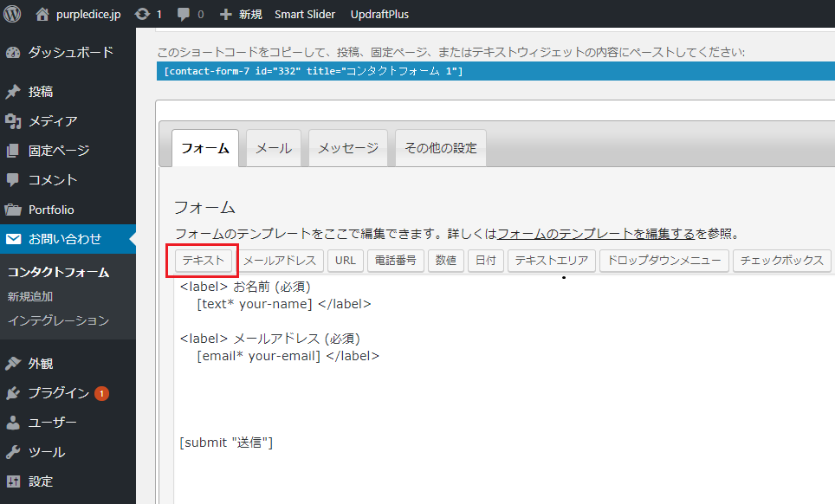Switch to the メール tab
Viewport: 835px width, 504px height.
pyautogui.click(x=274, y=148)
